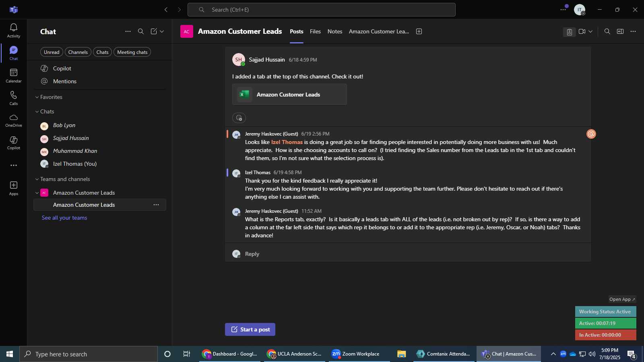Open the profile avatar menu
This screenshot has height=362, width=644.
pos(580,10)
